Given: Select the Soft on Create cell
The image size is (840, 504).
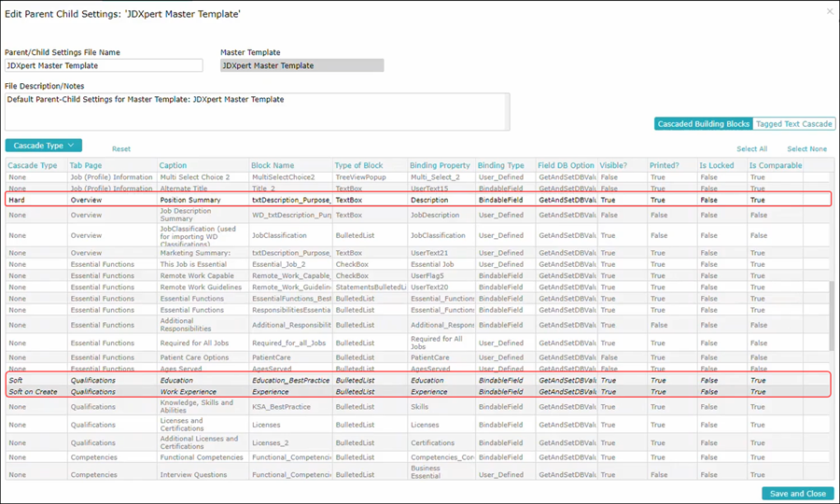Looking at the screenshot, I should pyautogui.click(x=33, y=391).
